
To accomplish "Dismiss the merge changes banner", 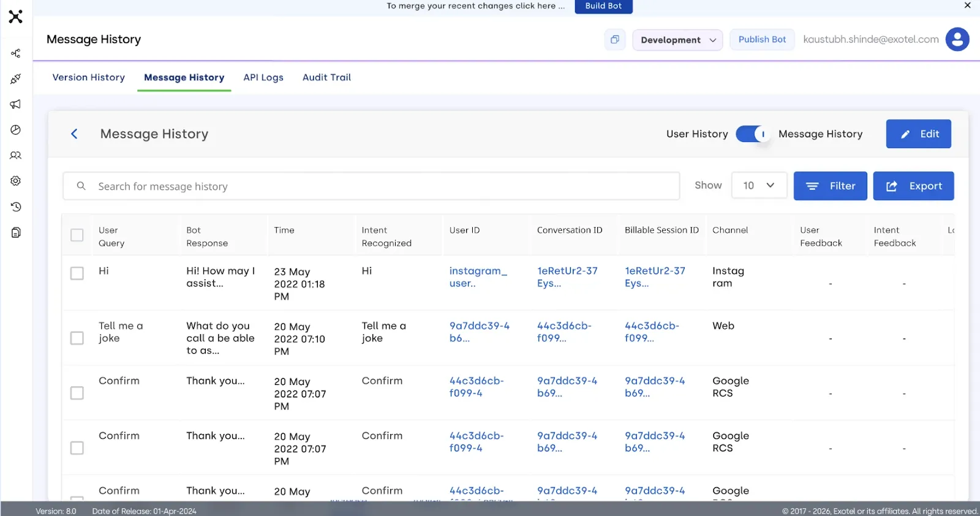I will click(x=968, y=6).
